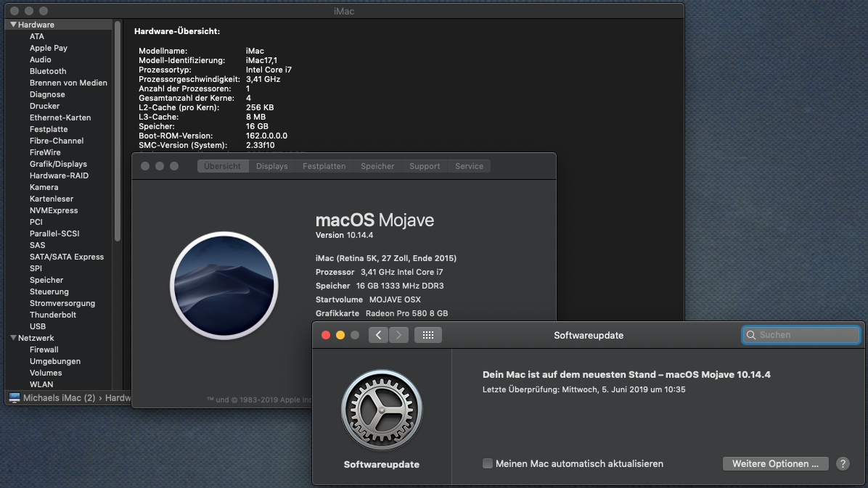868x488 pixels.
Task: Open SATA/SATA Express entry
Action: 67,257
